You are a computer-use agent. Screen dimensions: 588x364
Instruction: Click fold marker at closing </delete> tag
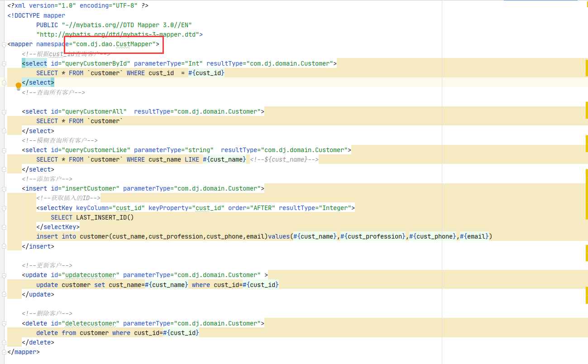[4, 342]
